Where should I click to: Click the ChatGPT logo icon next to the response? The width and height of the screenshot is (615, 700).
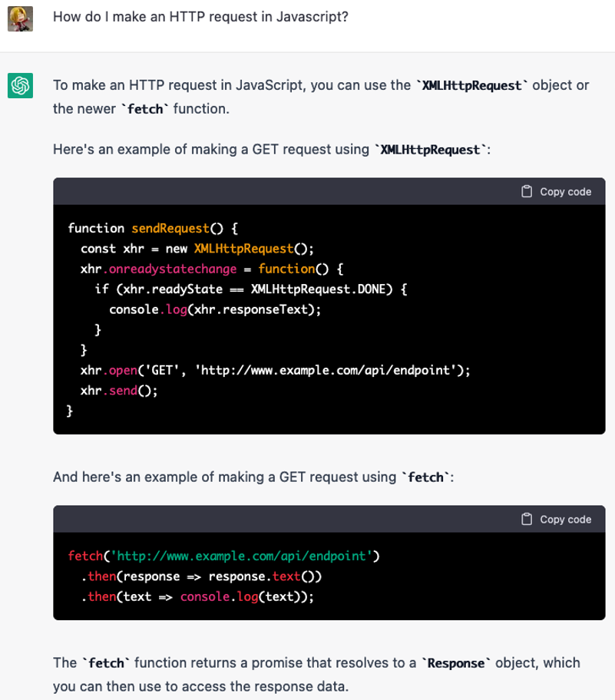click(x=19, y=85)
